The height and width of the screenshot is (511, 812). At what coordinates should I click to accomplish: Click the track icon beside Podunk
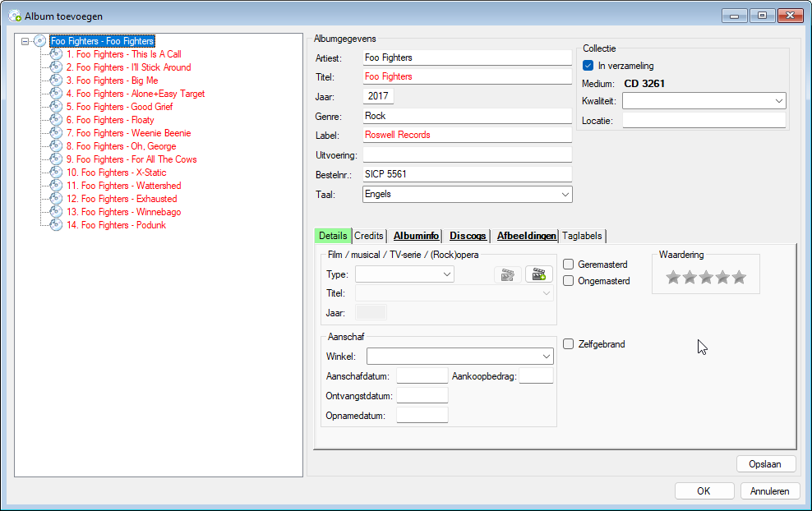56,225
